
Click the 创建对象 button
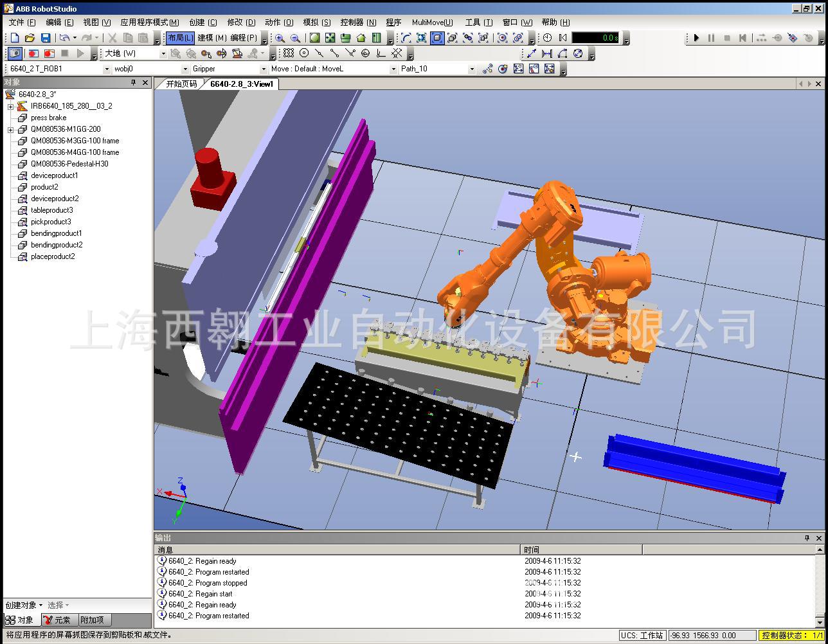(23, 605)
